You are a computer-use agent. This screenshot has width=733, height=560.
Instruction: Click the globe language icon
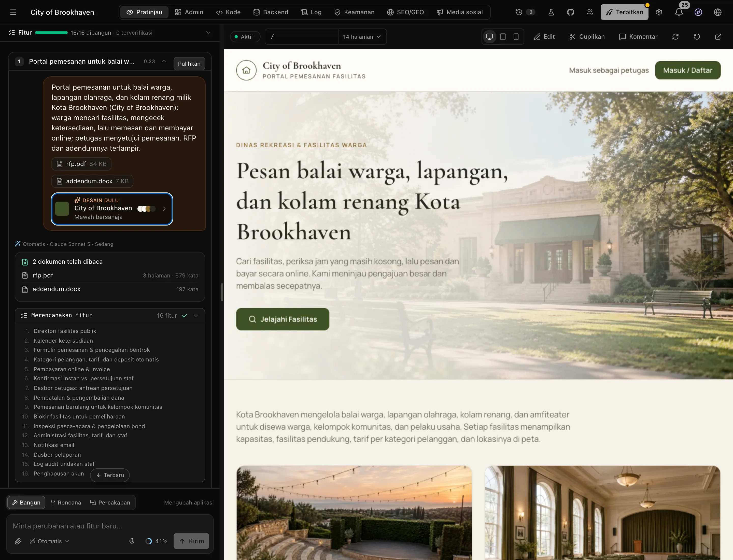(718, 12)
